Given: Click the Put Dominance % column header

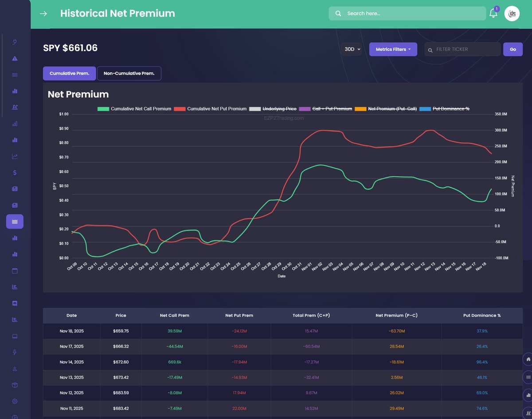Looking at the screenshot, I should [482, 316].
